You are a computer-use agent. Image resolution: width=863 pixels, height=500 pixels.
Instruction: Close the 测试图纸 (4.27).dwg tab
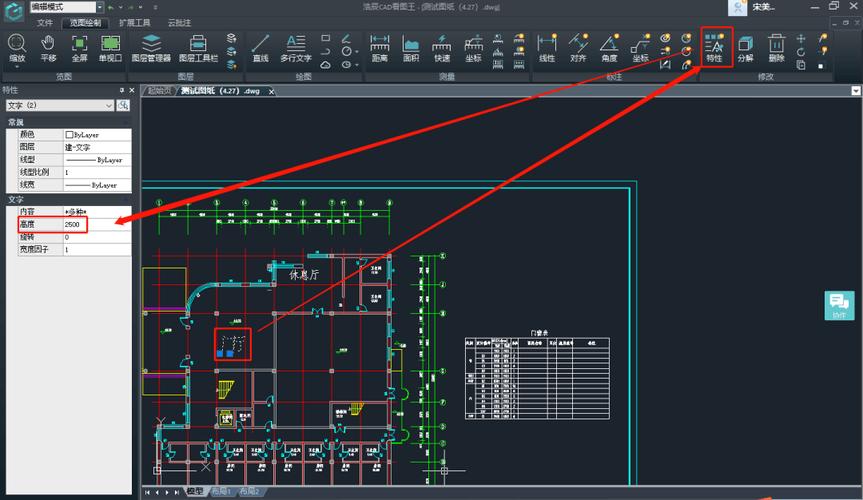[x=271, y=91]
